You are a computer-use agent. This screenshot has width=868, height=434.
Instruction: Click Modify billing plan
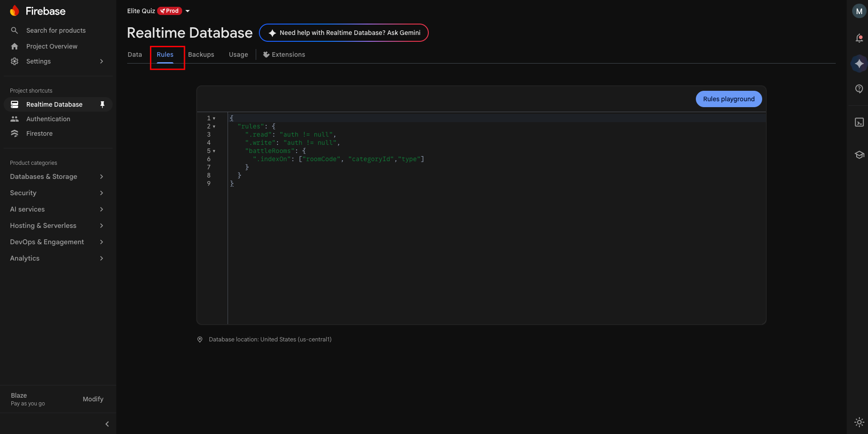point(93,399)
